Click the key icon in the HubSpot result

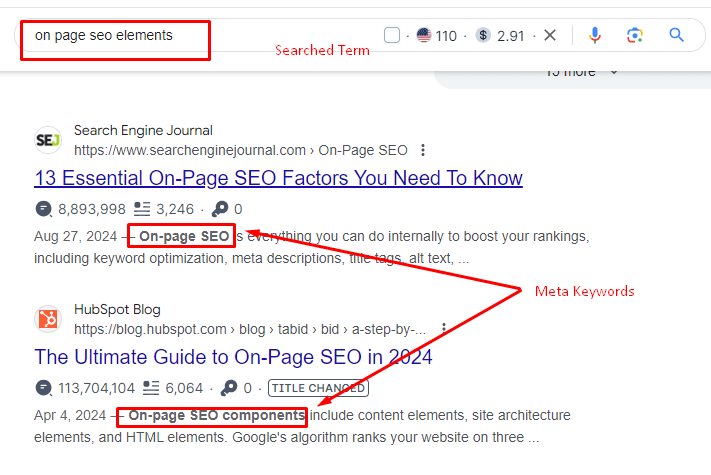tap(229, 388)
